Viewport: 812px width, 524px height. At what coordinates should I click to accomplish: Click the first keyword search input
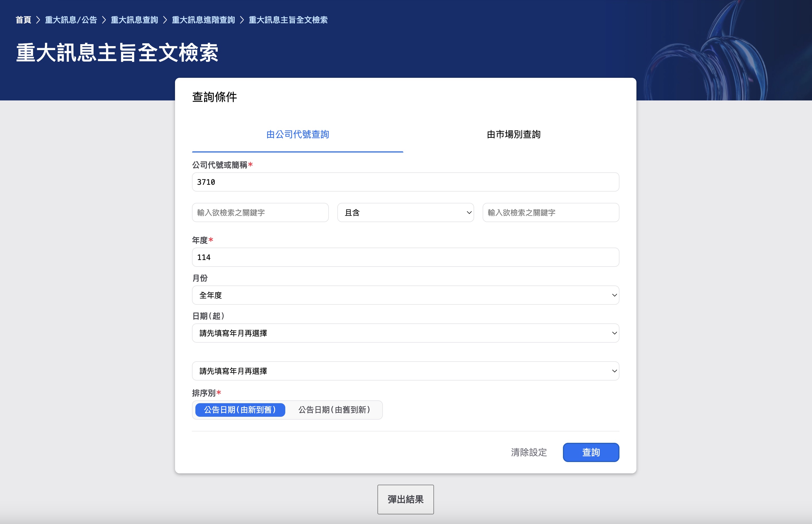click(x=260, y=213)
